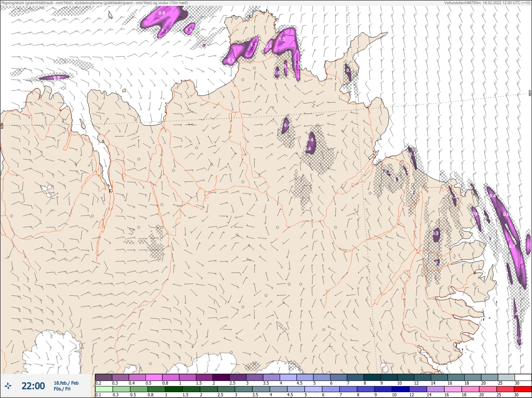This screenshot has width=532, height=398.
Task: Pick the dark teal swatch labeled 8
Action: pyautogui.click(x=372, y=377)
